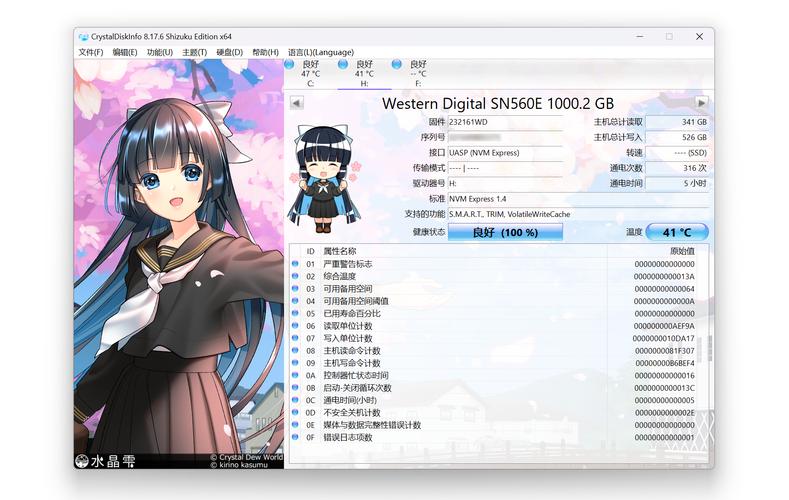Click the status dot of row 0B 启动-关闭循环次数

pyautogui.click(x=295, y=388)
